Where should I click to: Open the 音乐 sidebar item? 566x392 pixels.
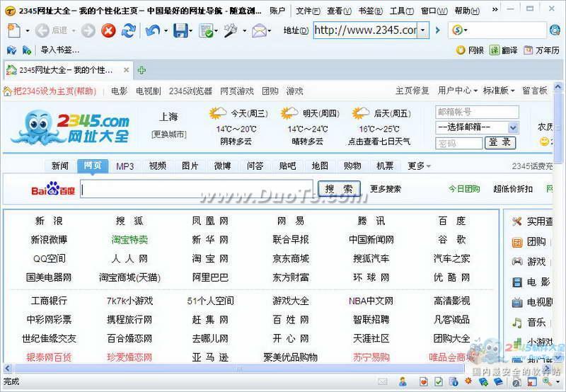pyautogui.click(x=529, y=322)
